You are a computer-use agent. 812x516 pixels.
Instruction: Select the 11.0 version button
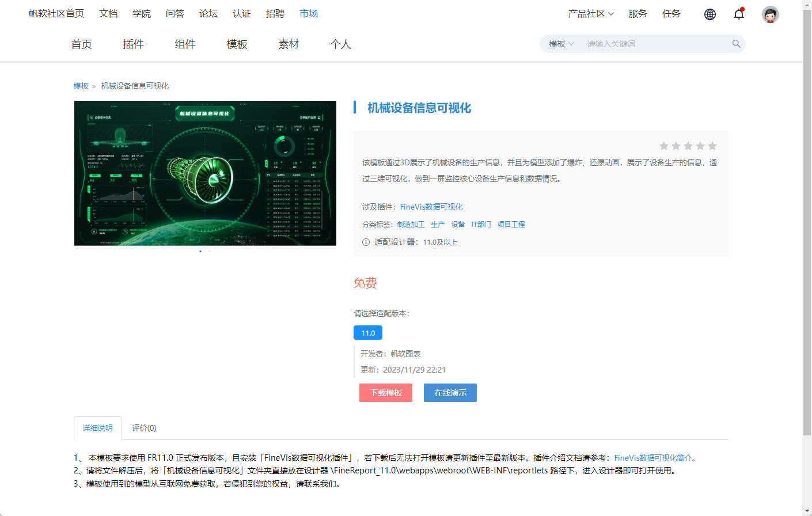coord(368,333)
